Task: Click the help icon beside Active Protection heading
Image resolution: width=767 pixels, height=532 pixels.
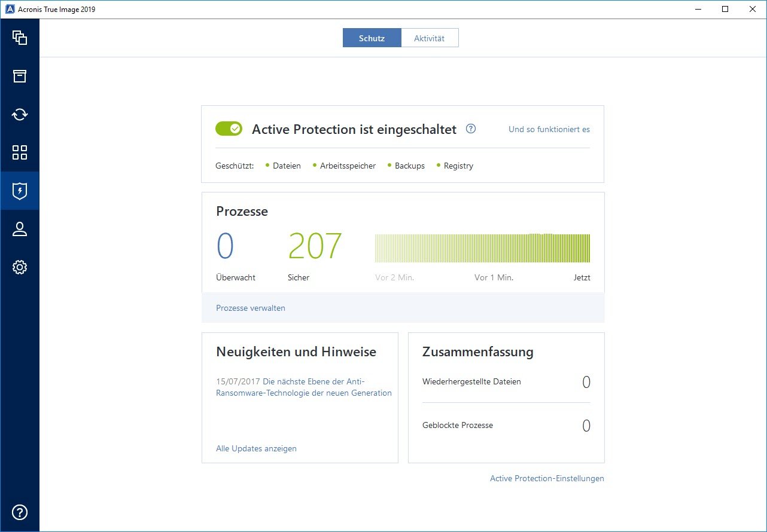Action: pyautogui.click(x=471, y=129)
